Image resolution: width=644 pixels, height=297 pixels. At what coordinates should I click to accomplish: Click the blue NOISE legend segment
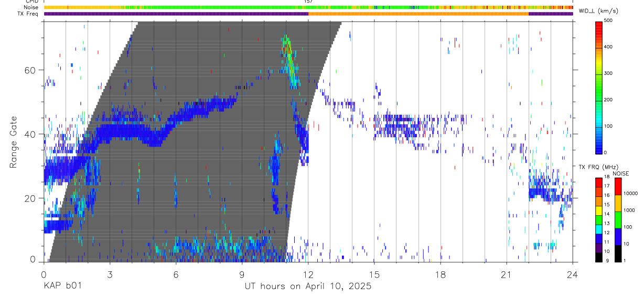coord(618,236)
